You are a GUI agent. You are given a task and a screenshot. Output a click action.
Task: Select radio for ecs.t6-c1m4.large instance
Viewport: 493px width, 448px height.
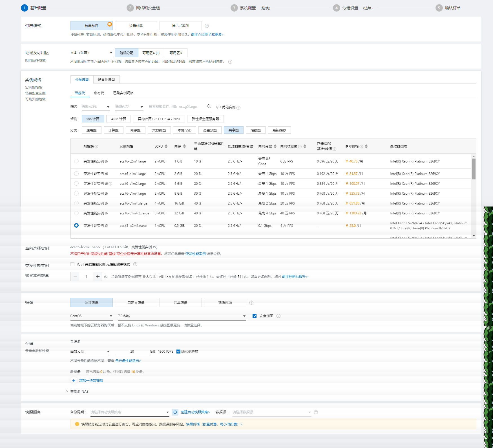[76, 193]
